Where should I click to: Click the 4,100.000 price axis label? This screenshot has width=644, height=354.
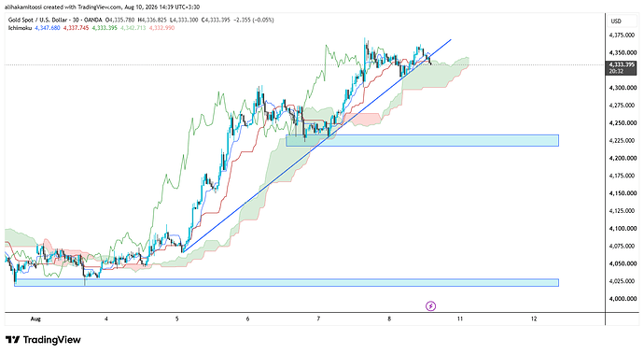(x=622, y=228)
